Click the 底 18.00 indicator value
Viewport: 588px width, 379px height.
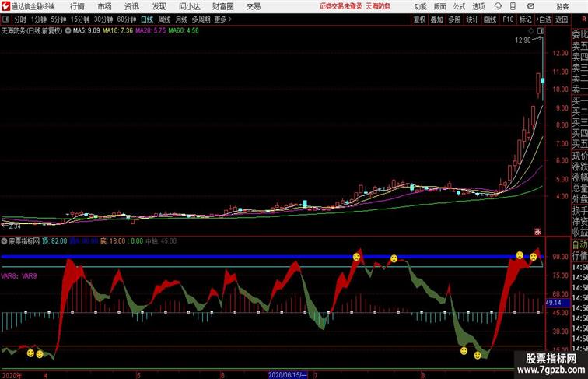(113, 241)
